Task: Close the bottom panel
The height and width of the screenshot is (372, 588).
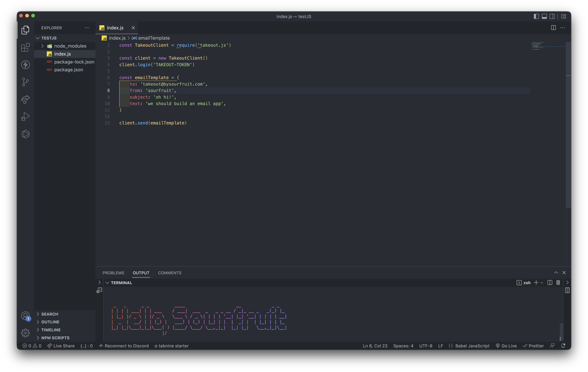Action: point(564,272)
